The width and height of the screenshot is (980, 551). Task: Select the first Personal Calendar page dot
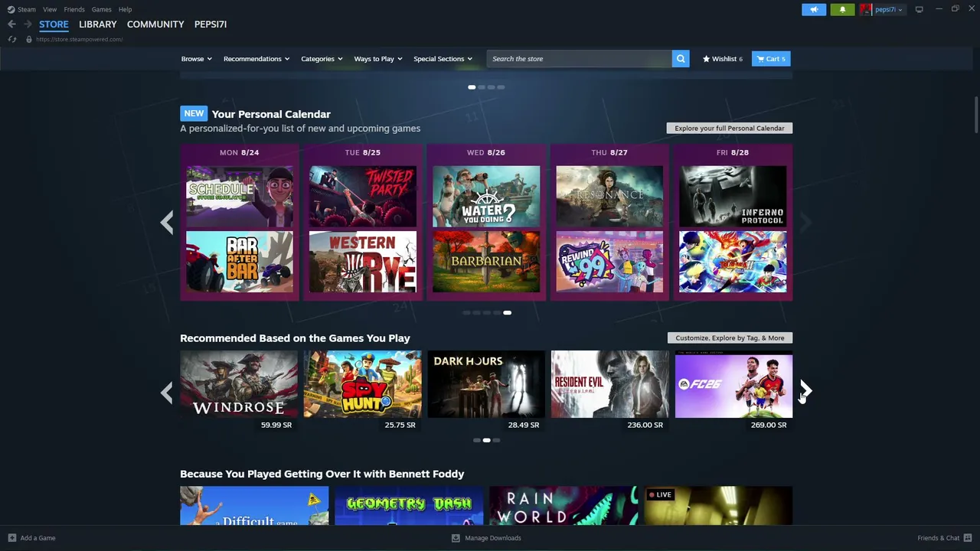467,313
